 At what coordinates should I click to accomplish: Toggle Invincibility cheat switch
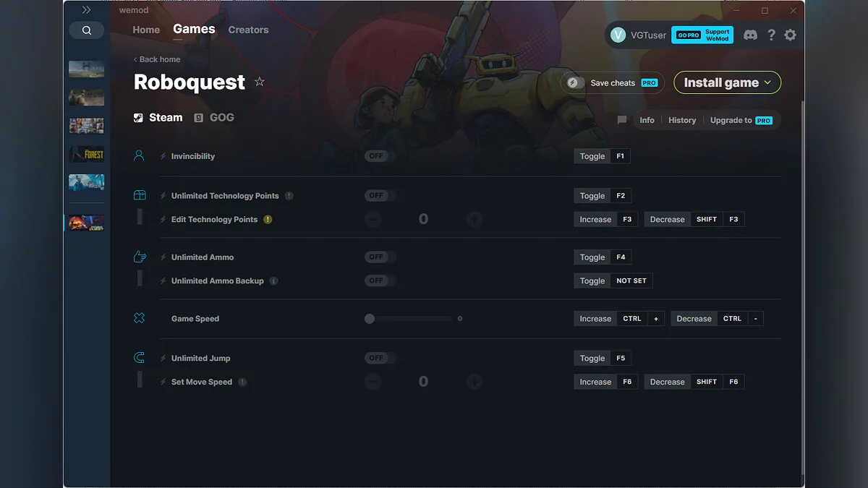click(376, 156)
